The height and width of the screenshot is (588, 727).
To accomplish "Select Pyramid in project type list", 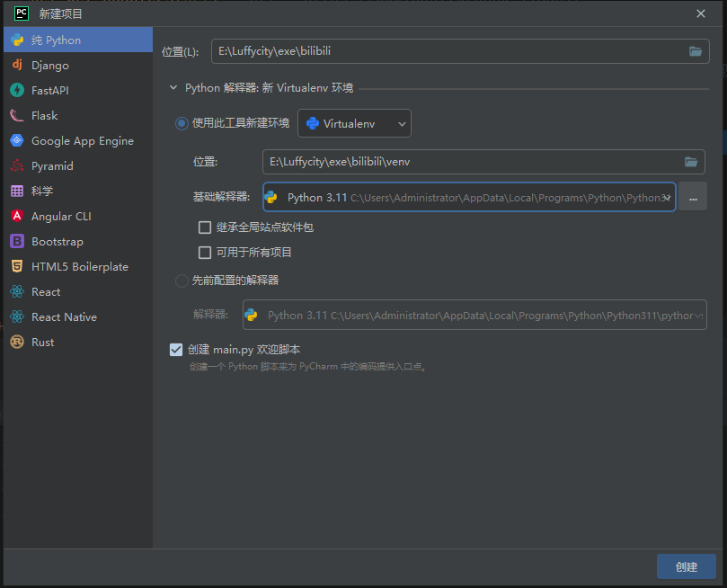I will click(78, 165).
